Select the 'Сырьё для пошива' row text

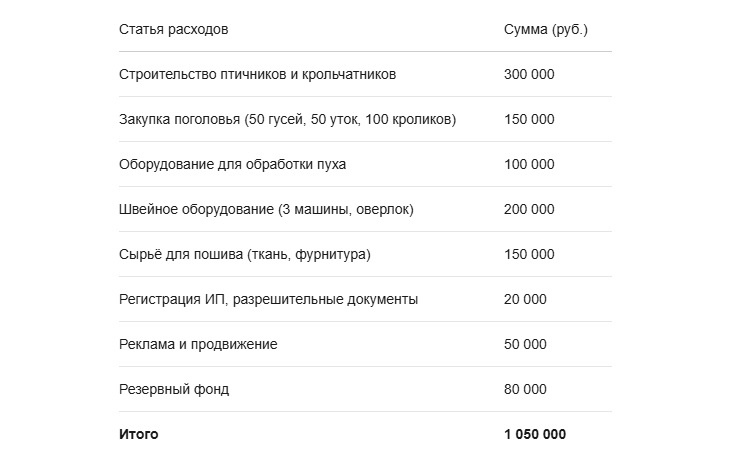[x=245, y=254]
